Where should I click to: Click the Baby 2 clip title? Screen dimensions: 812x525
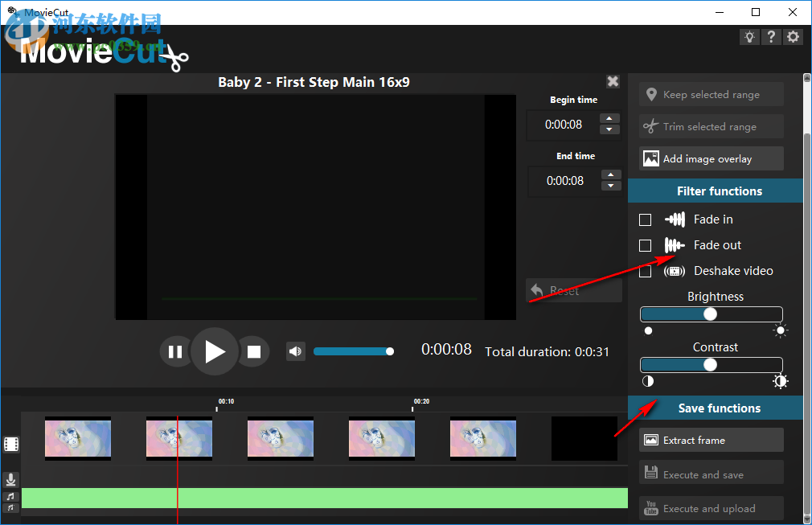314,82
